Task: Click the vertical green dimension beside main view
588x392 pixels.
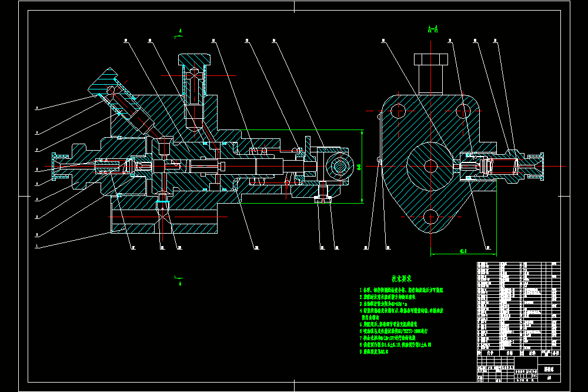Action: (x=360, y=167)
